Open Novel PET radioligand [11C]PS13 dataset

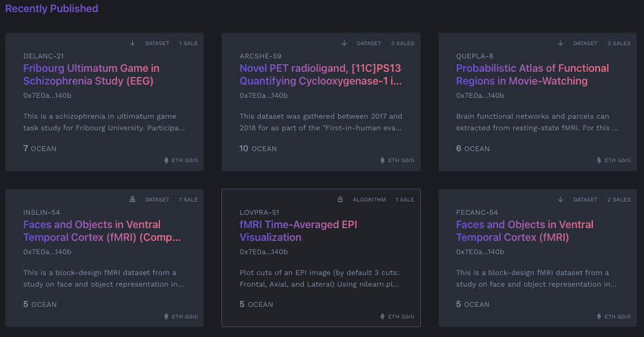pos(320,75)
